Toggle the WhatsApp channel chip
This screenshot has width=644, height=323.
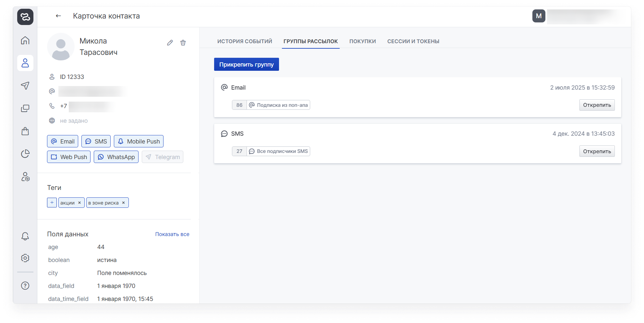[116, 157]
